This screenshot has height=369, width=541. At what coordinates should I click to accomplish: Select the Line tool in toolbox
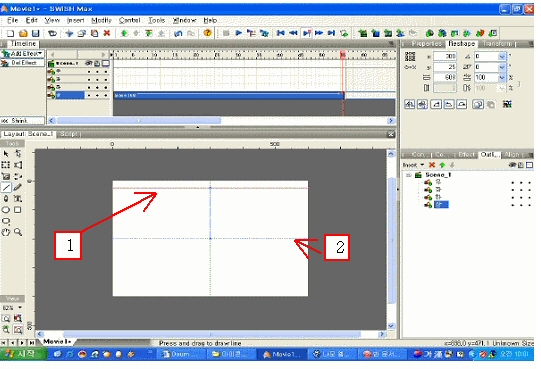[6, 187]
